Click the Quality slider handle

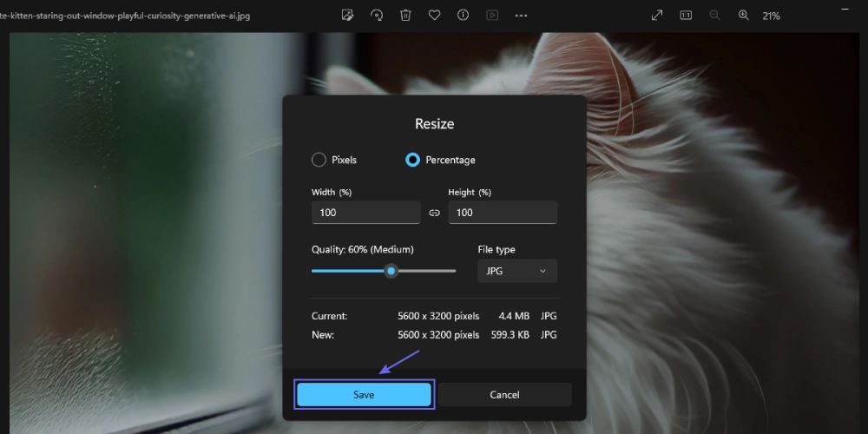[391, 271]
